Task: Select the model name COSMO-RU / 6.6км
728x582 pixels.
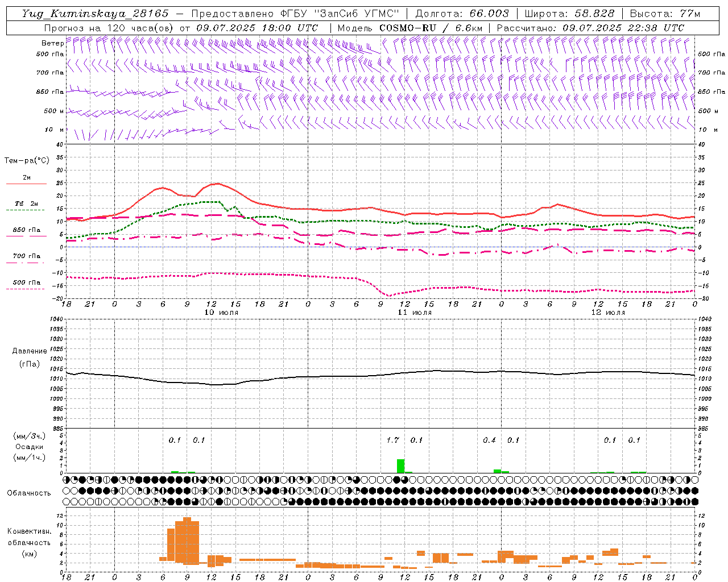Action: (431, 28)
